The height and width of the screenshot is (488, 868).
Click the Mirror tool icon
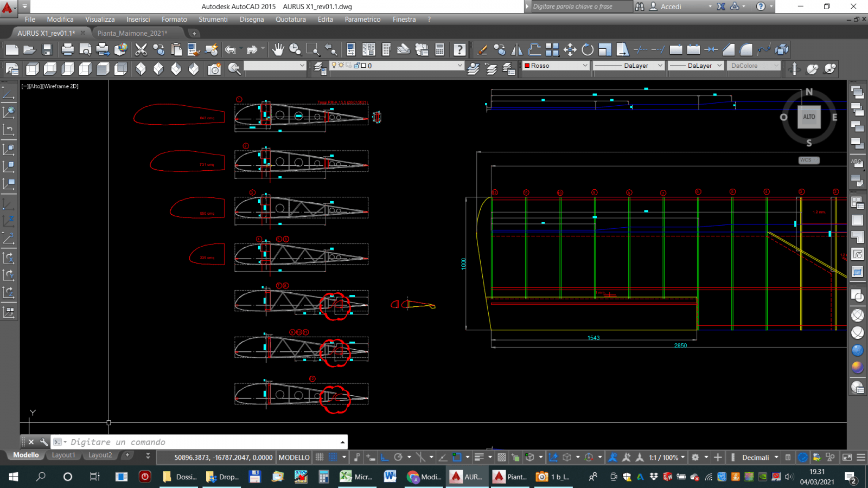click(x=517, y=50)
